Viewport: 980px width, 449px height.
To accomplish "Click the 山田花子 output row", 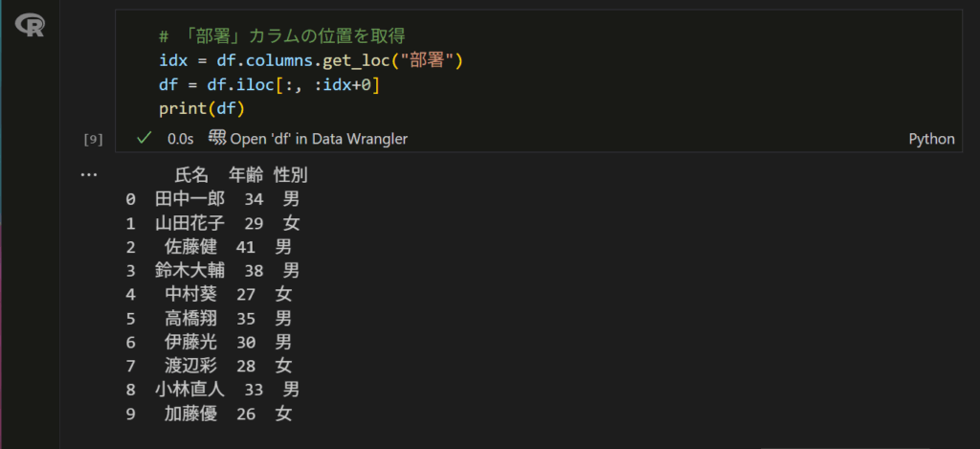I will coord(212,223).
